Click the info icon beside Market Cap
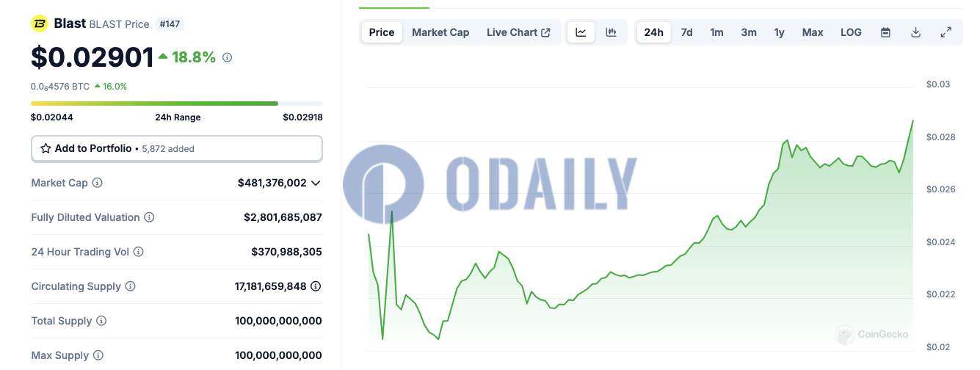Image resolution: width=980 pixels, height=370 pixels. click(97, 183)
